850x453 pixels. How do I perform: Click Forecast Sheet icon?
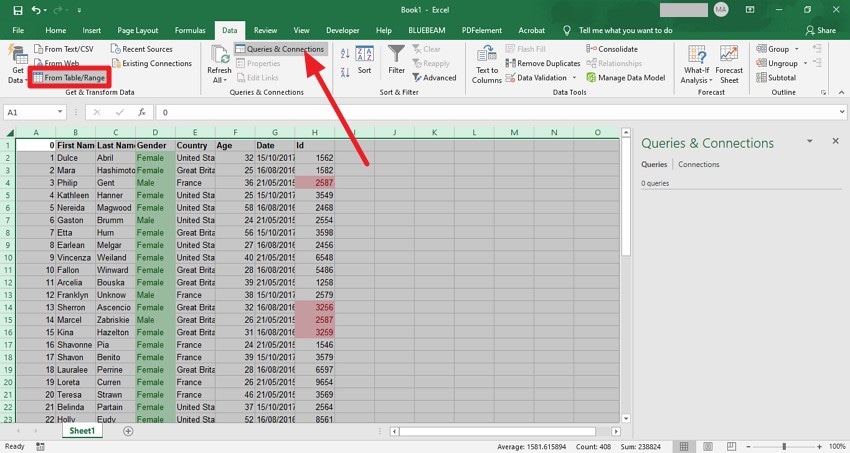tap(729, 55)
